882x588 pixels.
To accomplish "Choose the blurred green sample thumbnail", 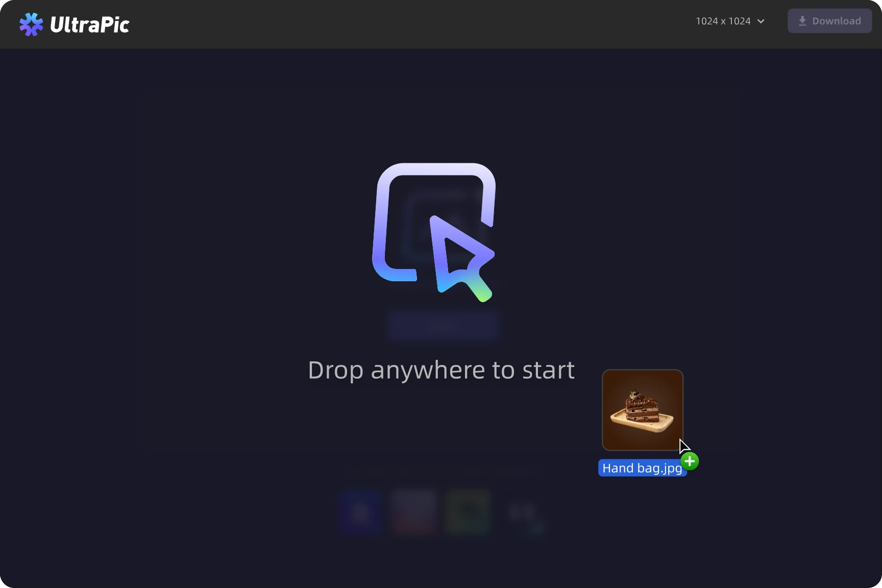I will (468, 512).
